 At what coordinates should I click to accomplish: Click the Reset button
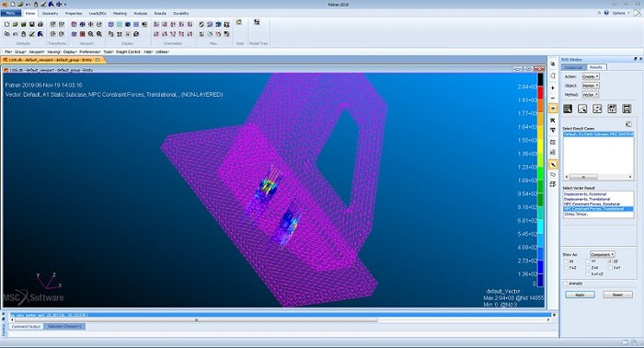617,295
